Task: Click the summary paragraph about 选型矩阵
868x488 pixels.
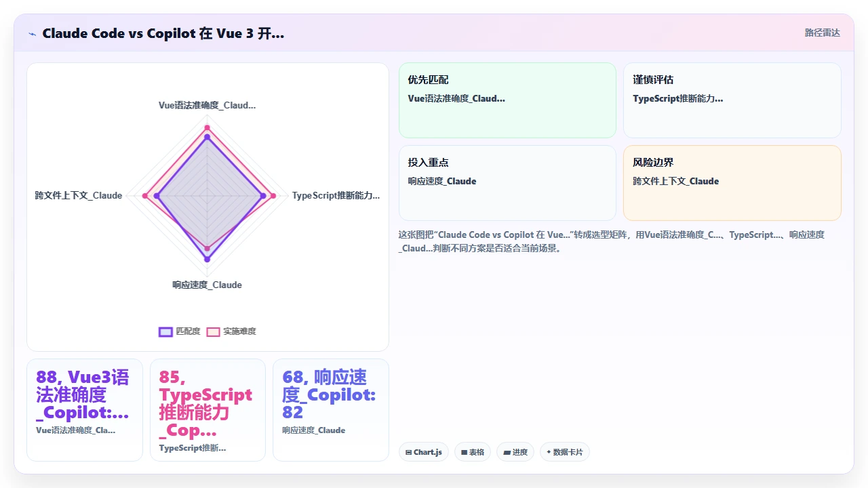Action: coord(612,241)
